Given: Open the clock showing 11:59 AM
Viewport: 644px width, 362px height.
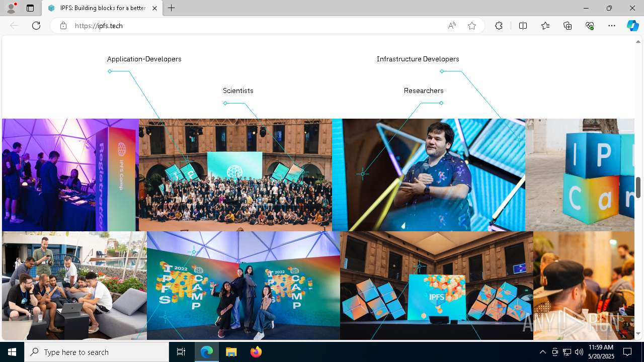Looking at the screenshot, I should click(600, 352).
